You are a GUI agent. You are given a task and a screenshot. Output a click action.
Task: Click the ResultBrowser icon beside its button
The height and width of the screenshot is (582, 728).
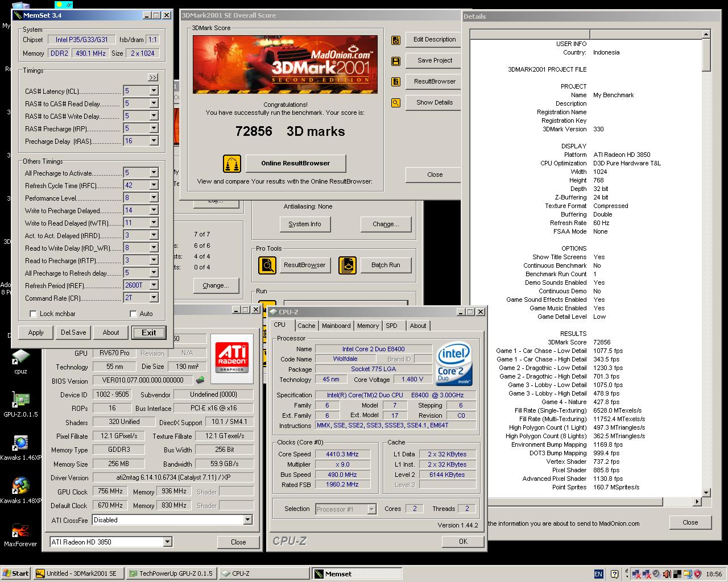click(396, 82)
